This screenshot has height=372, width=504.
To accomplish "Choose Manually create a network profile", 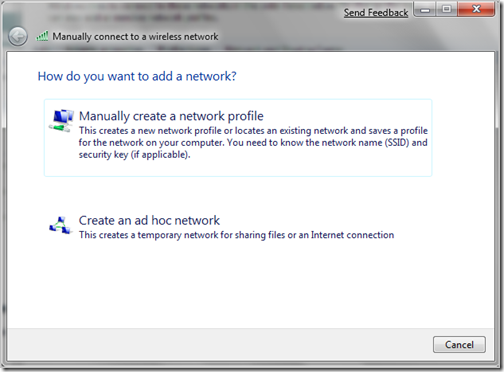I will (238, 138).
